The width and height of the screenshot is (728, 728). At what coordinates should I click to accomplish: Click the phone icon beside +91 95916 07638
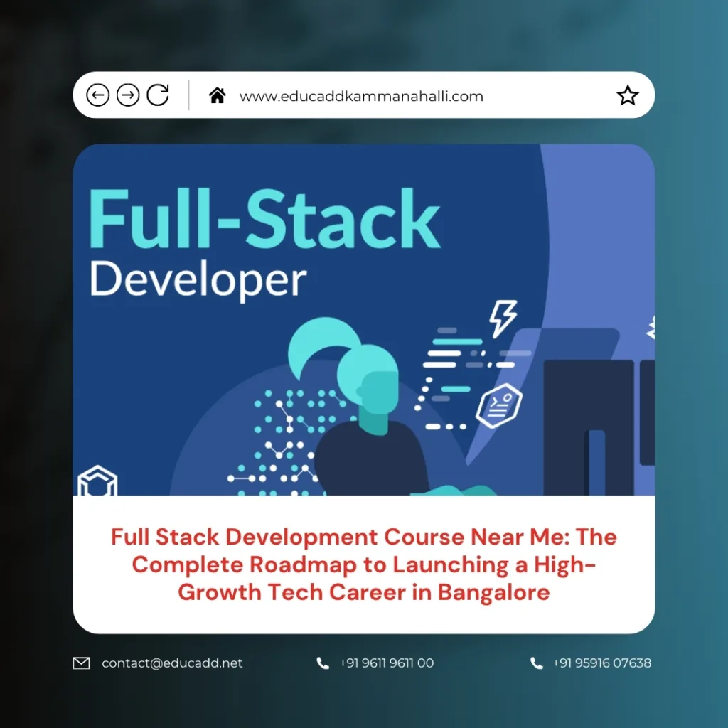537,663
